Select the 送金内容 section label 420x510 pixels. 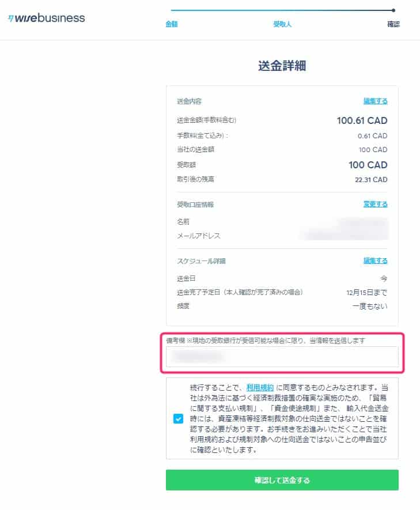pos(189,101)
